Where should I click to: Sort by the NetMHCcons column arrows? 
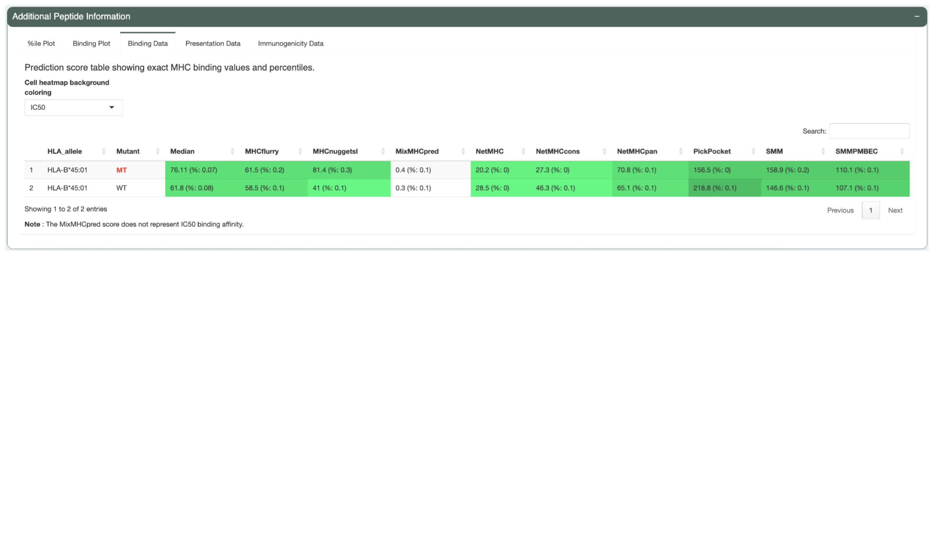click(604, 151)
